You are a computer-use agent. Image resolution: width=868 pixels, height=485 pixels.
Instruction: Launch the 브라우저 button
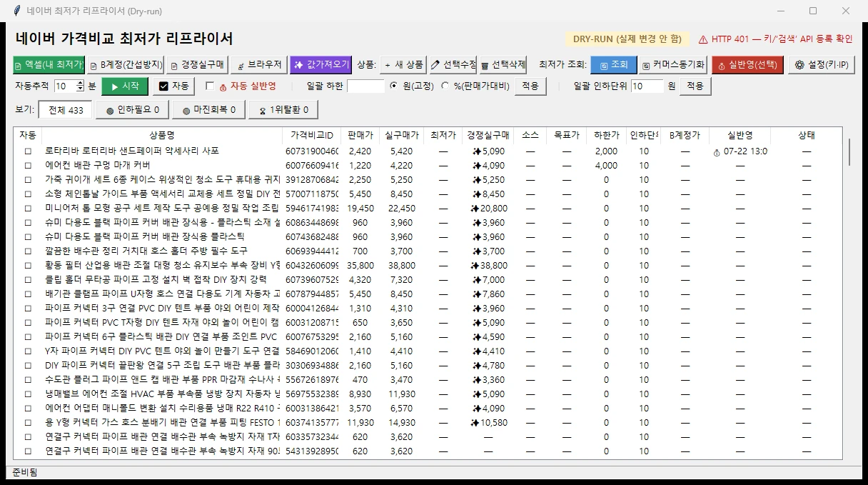tap(259, 64)
